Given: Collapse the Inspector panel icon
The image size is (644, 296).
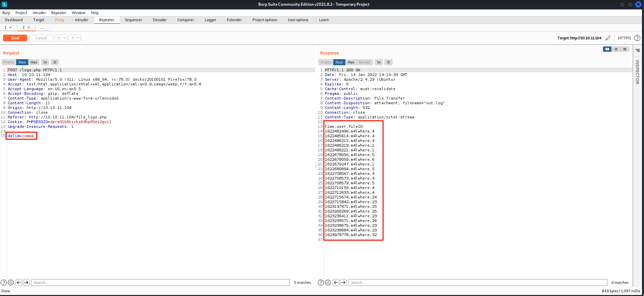Looking at the screenshot, I should click(x=638, y=50).
